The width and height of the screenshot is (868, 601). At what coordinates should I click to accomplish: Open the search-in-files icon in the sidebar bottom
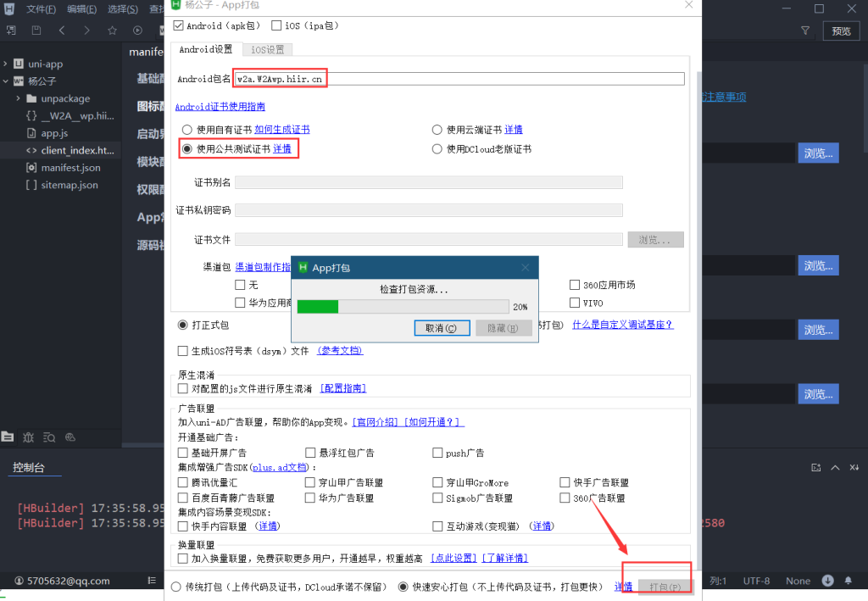[49, 437]
